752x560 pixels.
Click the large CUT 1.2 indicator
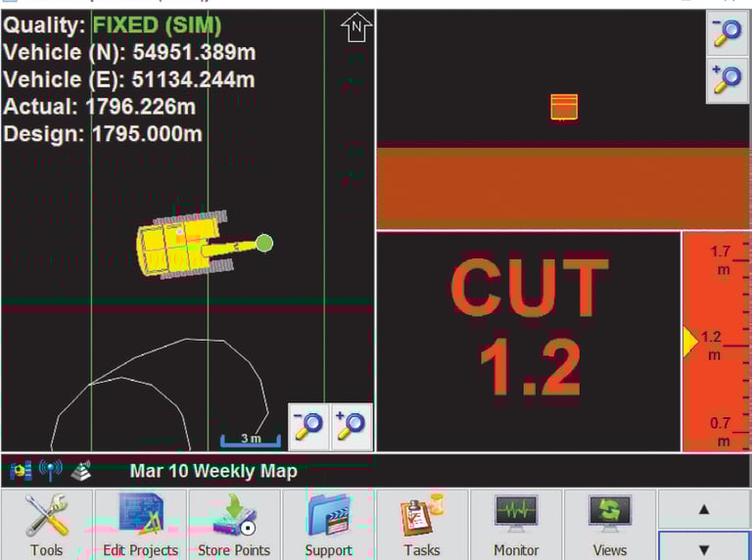click(530, 326)
